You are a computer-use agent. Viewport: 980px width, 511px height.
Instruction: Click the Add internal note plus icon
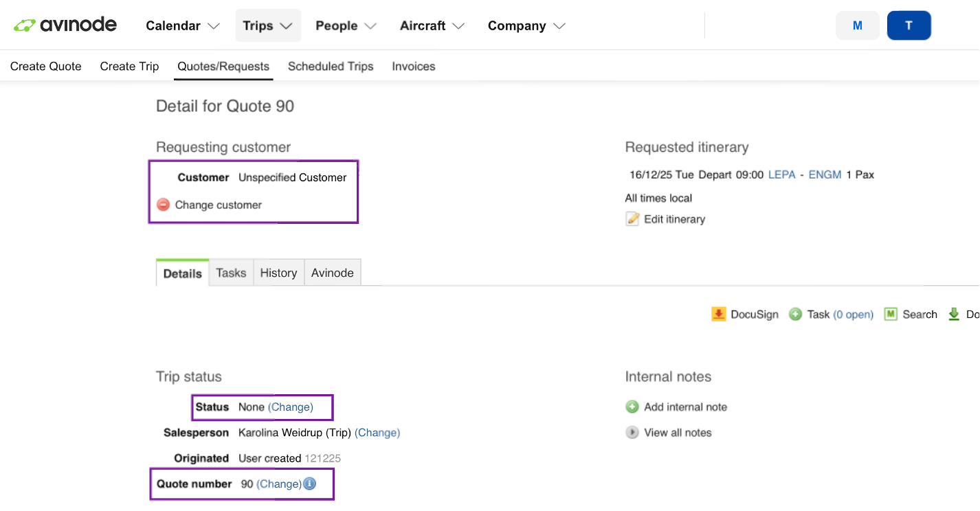coord(632,407)
